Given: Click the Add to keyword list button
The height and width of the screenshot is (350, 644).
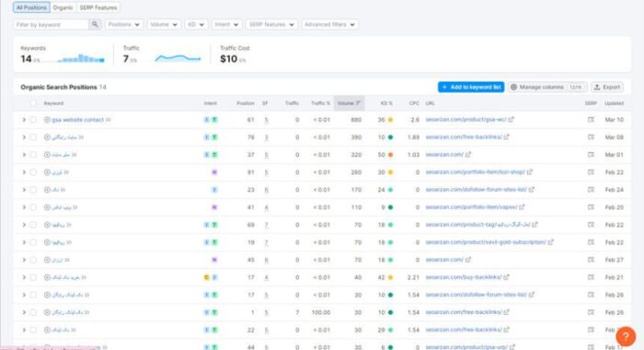Looking at the screenshot, I should [x=471, y=87].
